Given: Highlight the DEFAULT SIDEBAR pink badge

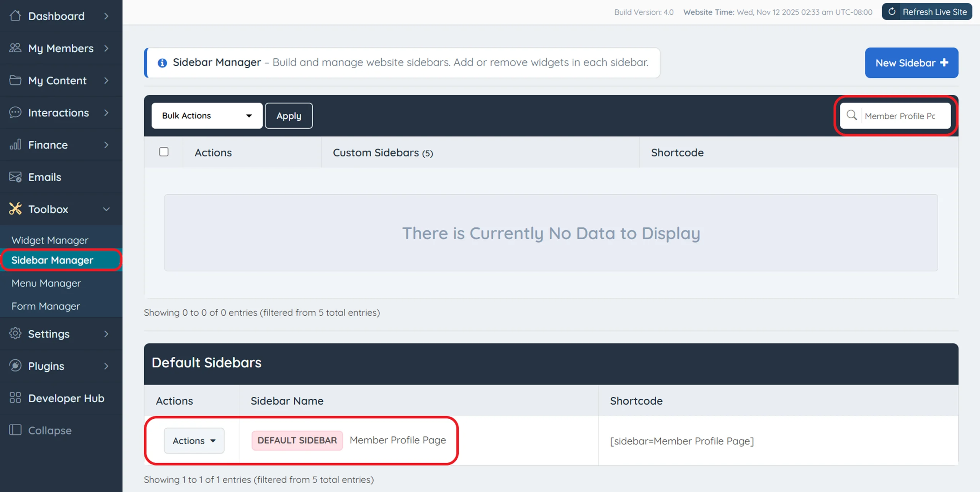Looking at the screenshot, I should tap(297, 440).
